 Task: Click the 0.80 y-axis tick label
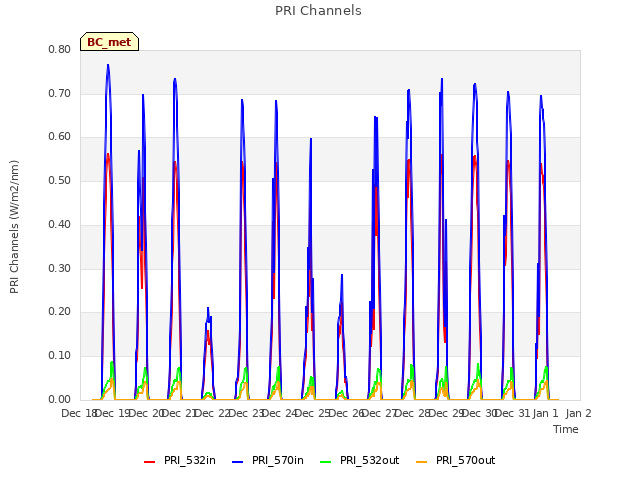pyautogui.click(x=60, y=49)
